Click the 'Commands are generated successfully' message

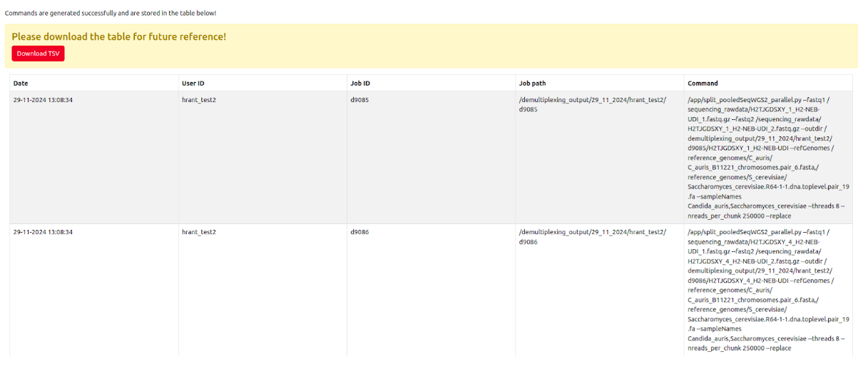[111, 13]
